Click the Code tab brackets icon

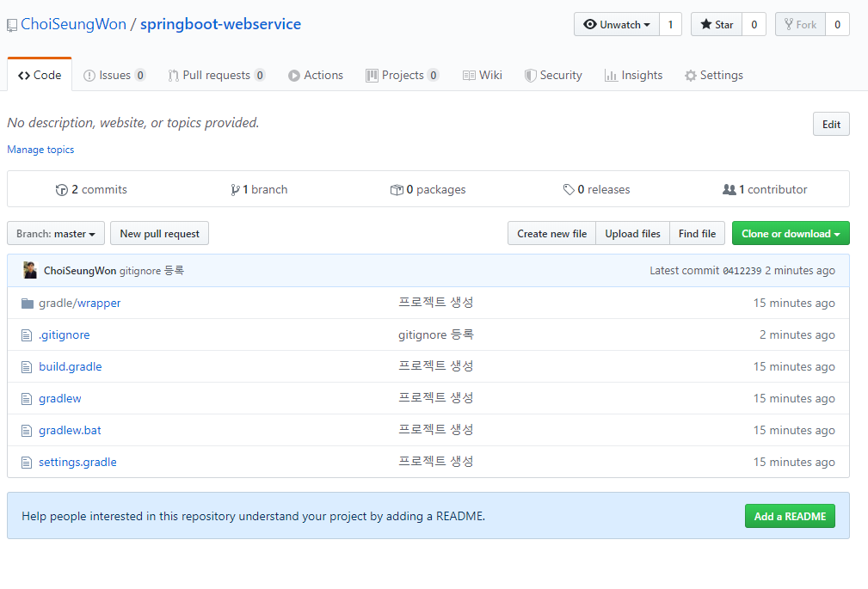click(x=24, y=76)
